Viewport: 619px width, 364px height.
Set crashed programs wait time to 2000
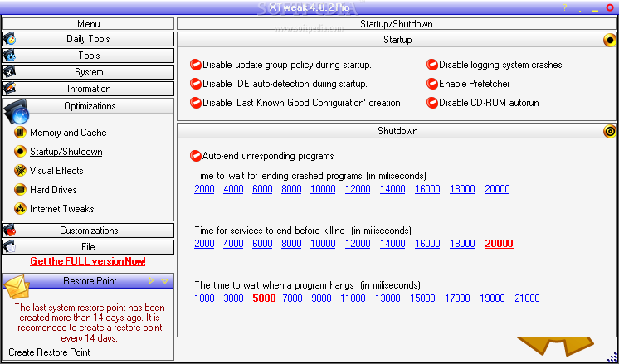coord(204,189)
